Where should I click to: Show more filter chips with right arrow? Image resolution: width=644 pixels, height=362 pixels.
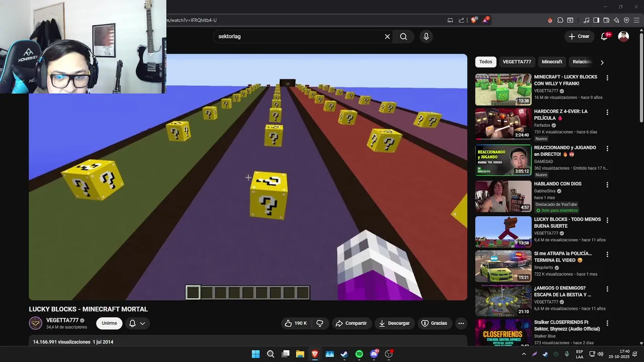coord(602,62)
